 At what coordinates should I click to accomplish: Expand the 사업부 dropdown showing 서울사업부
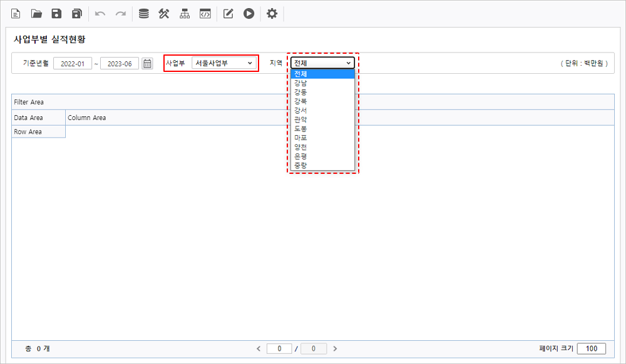tap(223, 63)
